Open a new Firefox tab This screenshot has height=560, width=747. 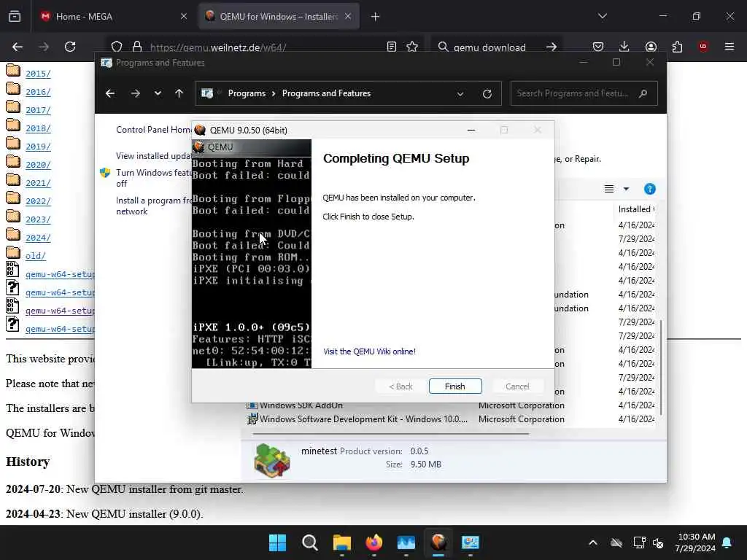(x=375, y=17)
